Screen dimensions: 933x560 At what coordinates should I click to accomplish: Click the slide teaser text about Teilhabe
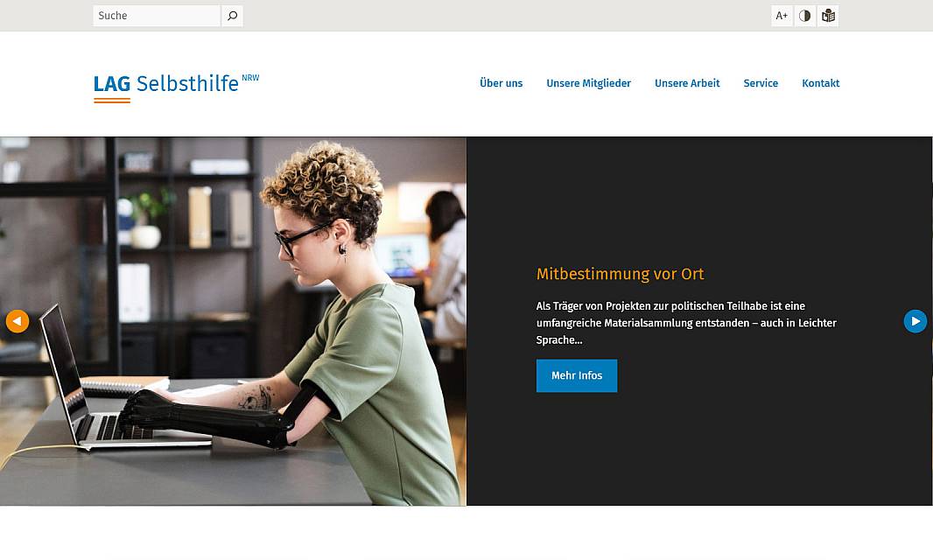686,323
